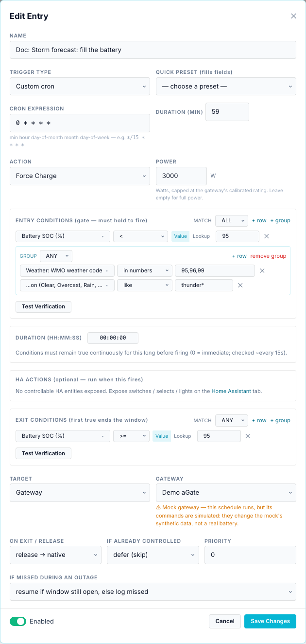Image resolution: width=306 pixels, height=644 pixels.
Task: Open the Target dropdown showing Gateway
Action: [80, 493]
